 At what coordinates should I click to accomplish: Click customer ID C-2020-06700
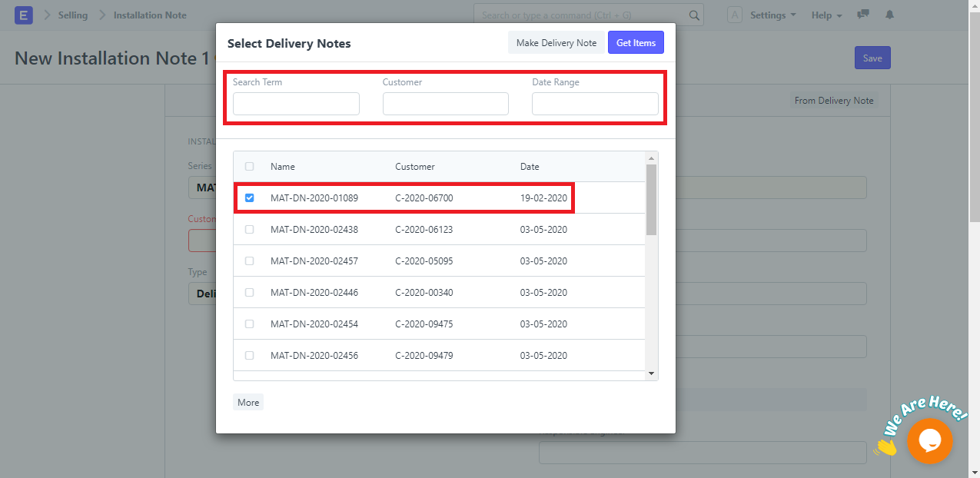point(424,198)
